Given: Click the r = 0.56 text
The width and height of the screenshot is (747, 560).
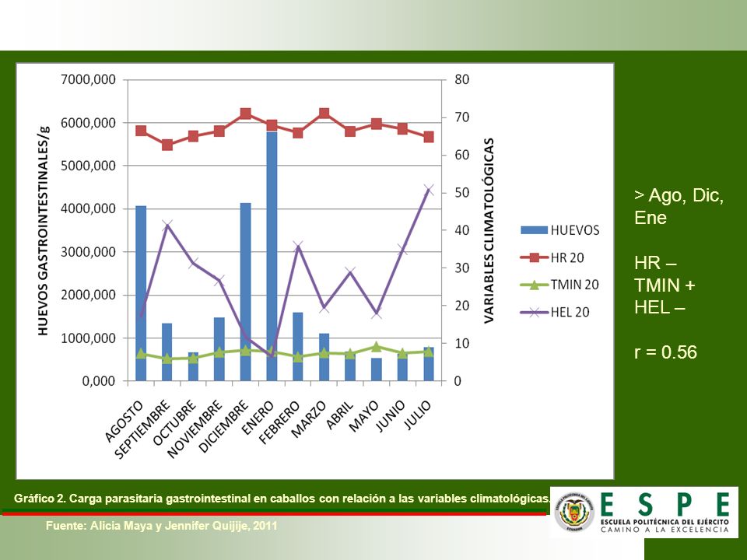Looking at the screenshot, I should coord(665,352).
